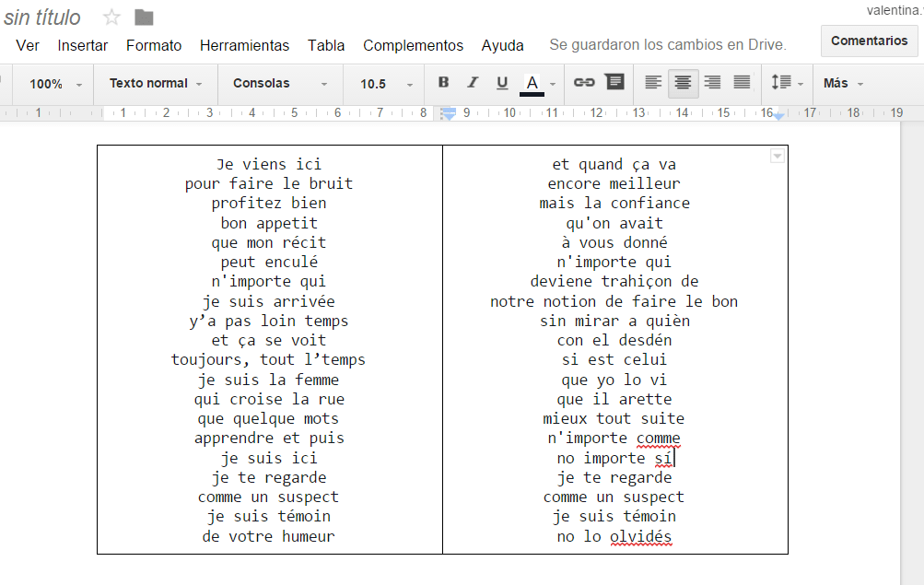Viewport: 924px width, 585px height.
Task: Toggle underline formatting
Action: tap(502, 83)
